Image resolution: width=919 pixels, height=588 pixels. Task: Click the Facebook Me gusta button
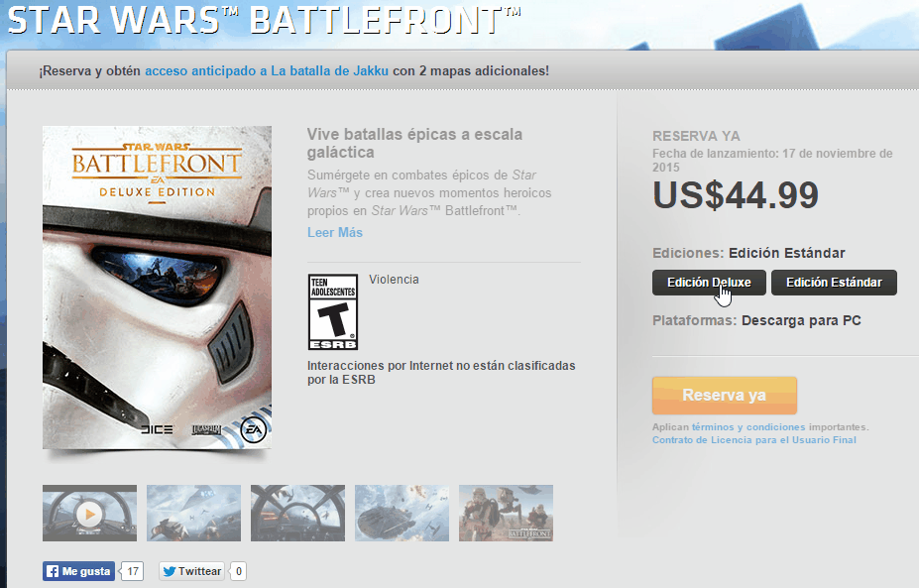point(78,571)
